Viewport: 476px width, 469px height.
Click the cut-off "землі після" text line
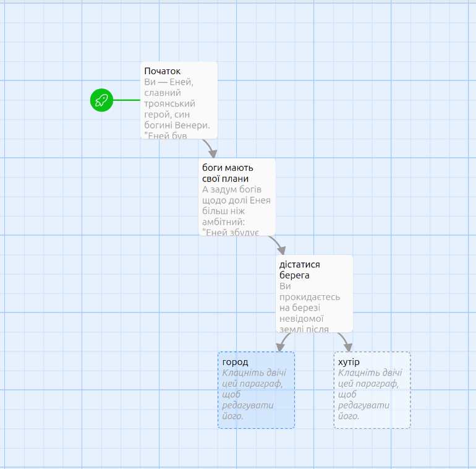coord(304,329)
